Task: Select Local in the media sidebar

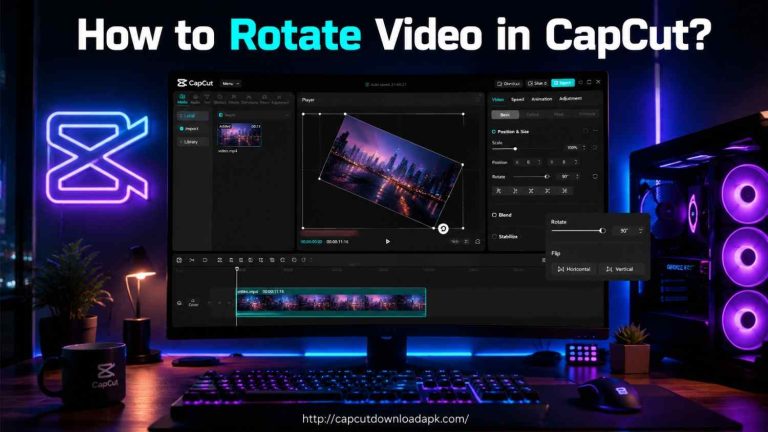Action: tap(192, 116)
